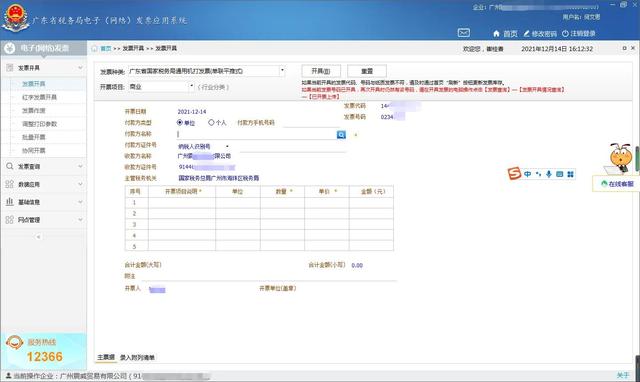
Task: Open the 发票种类 invoice type dropdown
Action: tap(282, 71)
